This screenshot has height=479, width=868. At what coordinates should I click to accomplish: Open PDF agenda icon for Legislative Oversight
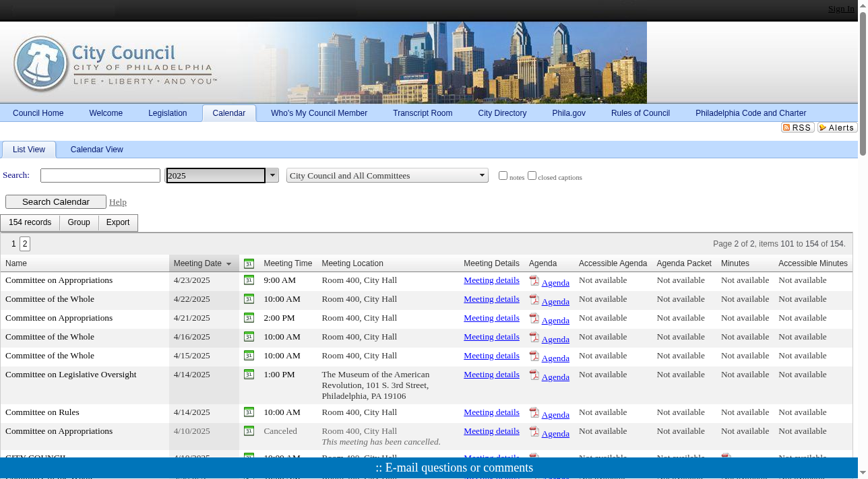coord(534,375)
